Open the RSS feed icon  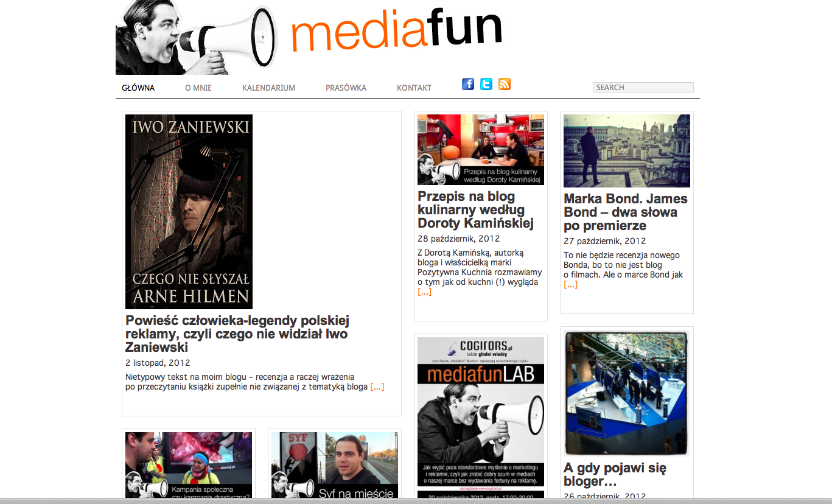click(x=504, y=84)
